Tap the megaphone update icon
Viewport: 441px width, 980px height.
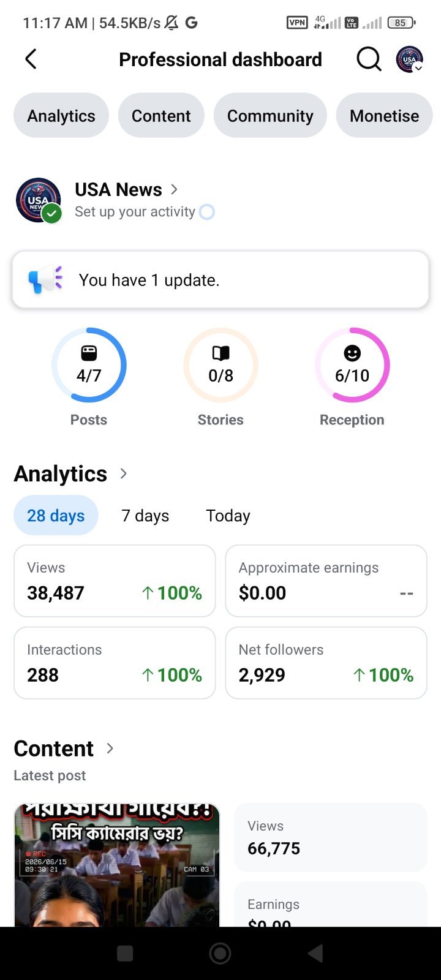45,280
